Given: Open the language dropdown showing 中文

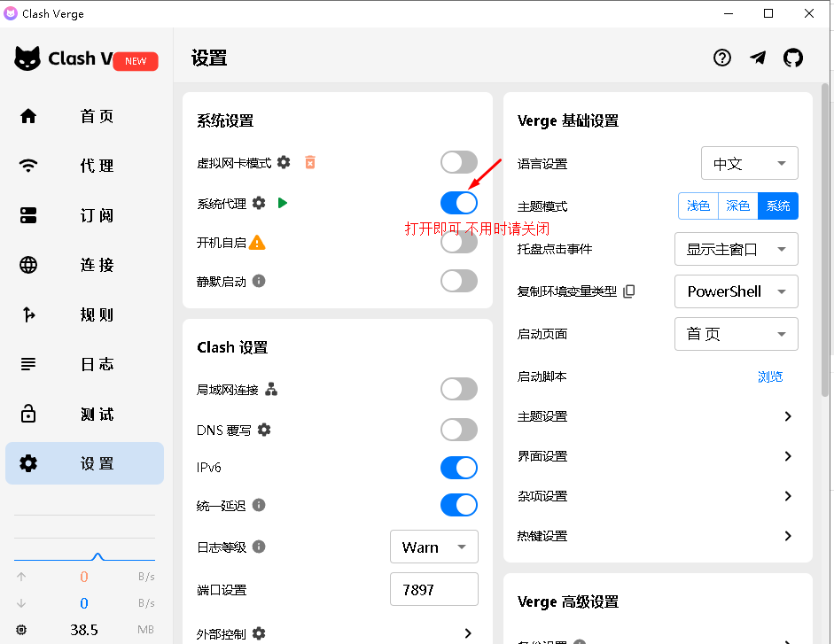Looking at the screenshot, I should [x=750, y=163].
